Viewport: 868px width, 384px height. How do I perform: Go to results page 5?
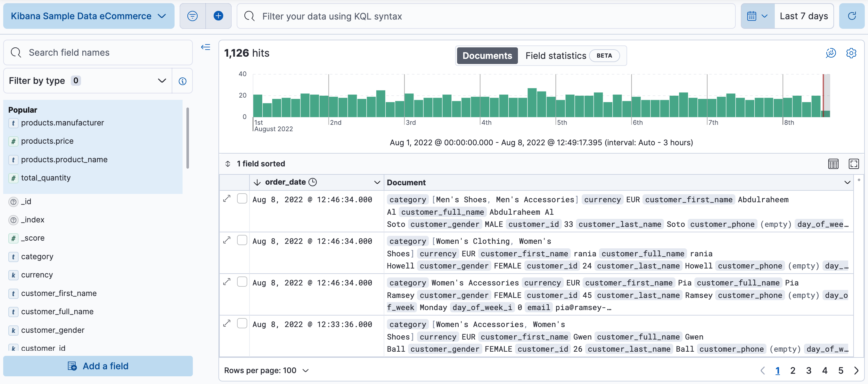pyautogui.click(x=841, y=371)
